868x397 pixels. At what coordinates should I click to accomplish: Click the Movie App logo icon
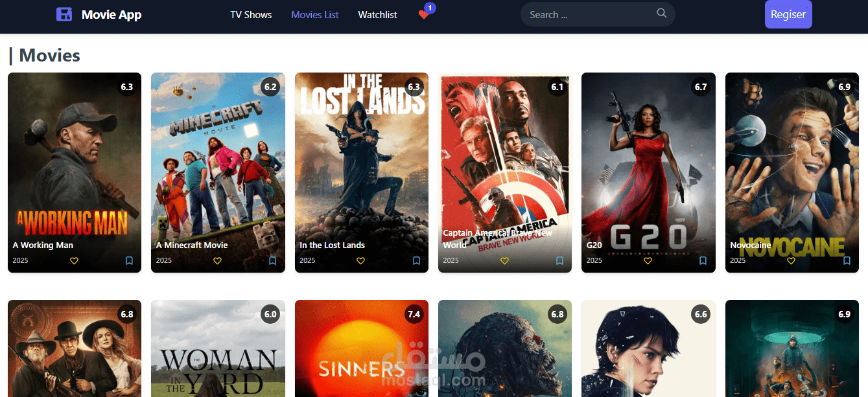click(x=64, y=14)
